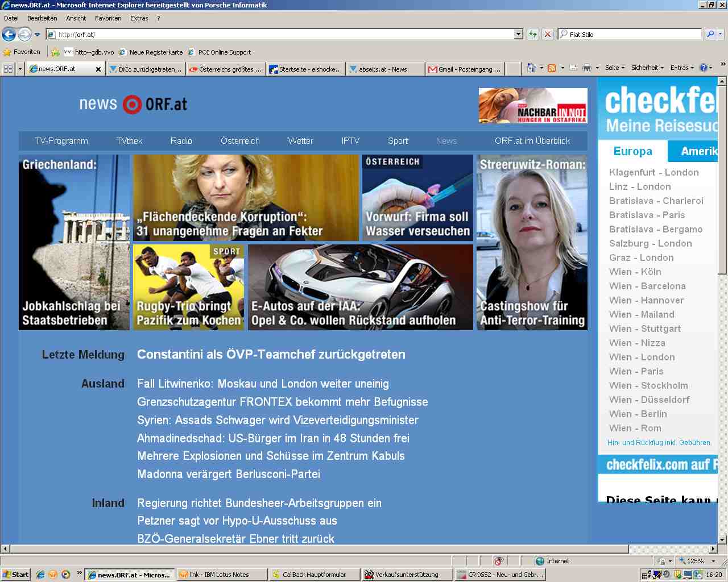Open the search provider dropdown arrow
728x582 pixels.
(x=721, y=34)
